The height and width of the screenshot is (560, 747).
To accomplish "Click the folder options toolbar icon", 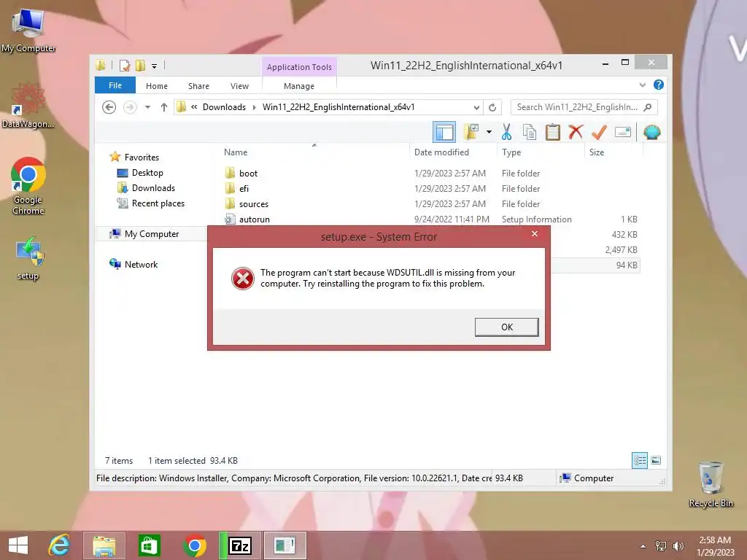I will click(x=472, y=132).
